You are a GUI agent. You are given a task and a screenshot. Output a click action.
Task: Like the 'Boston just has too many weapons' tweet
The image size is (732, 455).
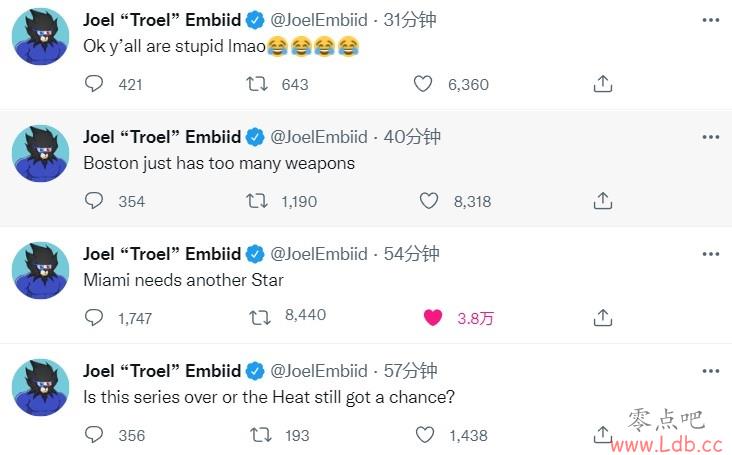tap(429, 201)
